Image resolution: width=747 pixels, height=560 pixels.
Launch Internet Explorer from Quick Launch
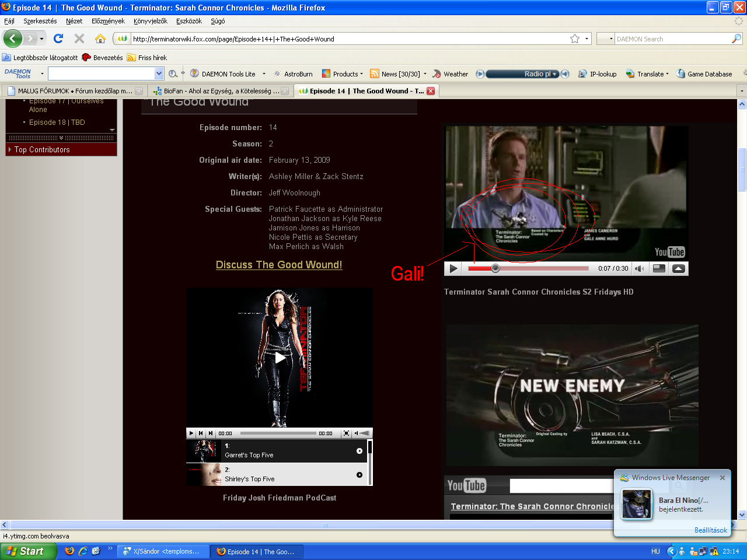[83, 551]
